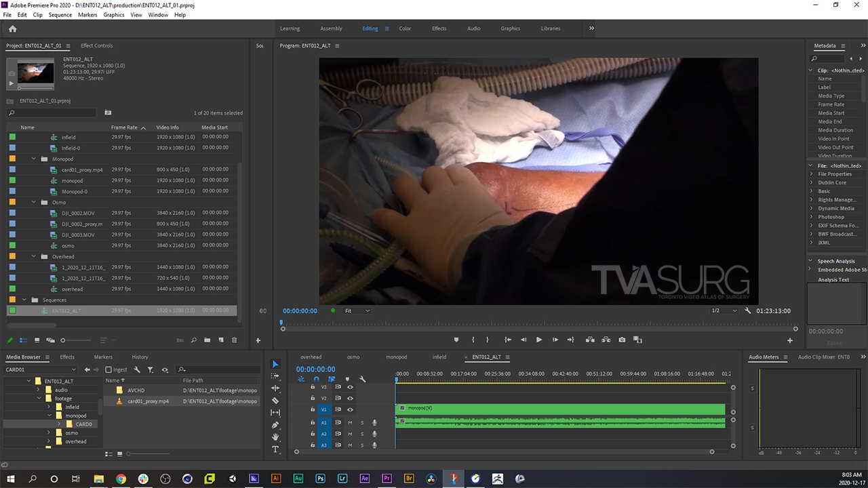This screenshot has height=488, width=868.
Task: Select the Selection tool in the tools panel
Action: click(275, 365)
